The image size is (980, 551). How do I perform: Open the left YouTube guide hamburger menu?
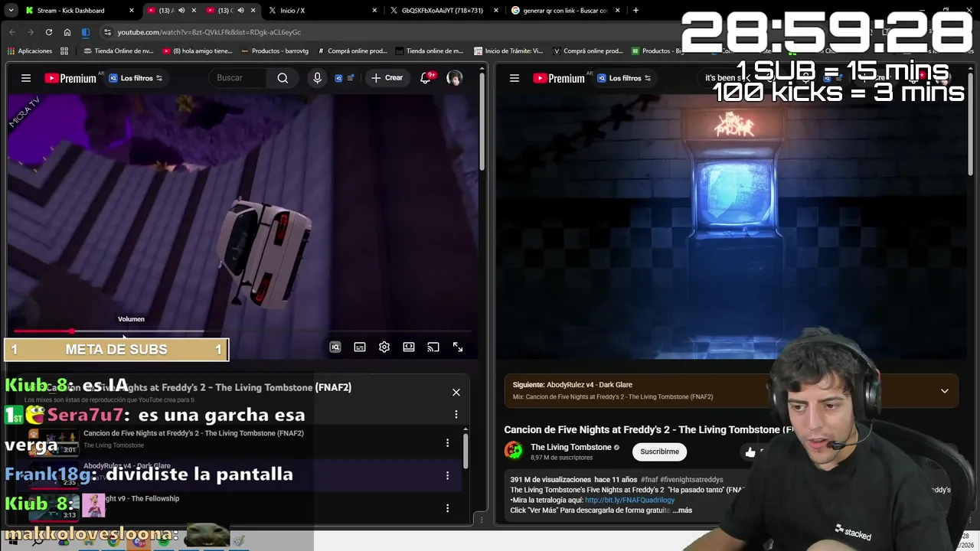[x=26, y=78]
